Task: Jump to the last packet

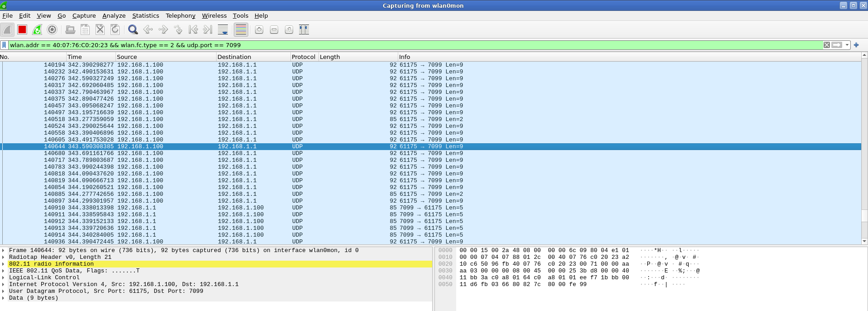Action: coord(208,30)
